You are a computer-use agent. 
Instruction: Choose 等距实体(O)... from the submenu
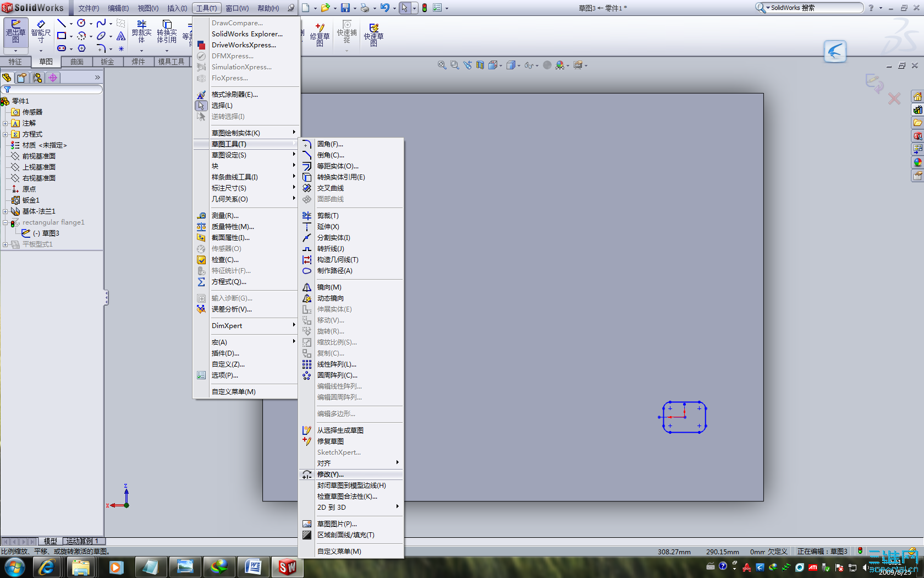pos(351,166)
